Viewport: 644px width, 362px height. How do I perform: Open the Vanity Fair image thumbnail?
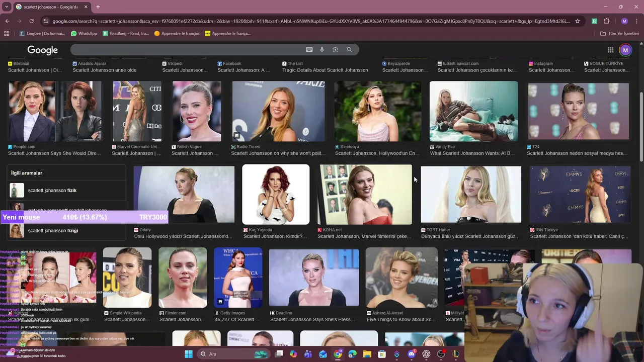pos(473,111)
